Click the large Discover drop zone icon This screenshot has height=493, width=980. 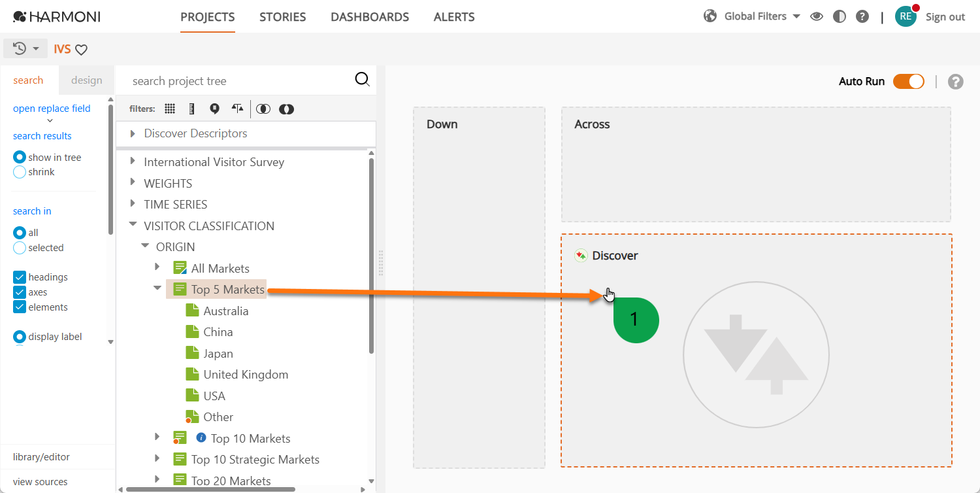click(x=756, y=355)
